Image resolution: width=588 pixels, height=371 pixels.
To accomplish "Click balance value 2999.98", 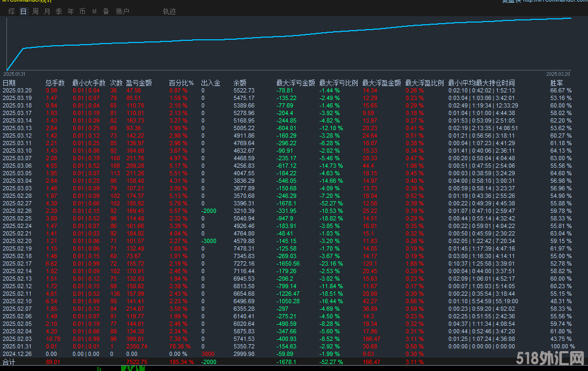I will click(x=244, y=354).
